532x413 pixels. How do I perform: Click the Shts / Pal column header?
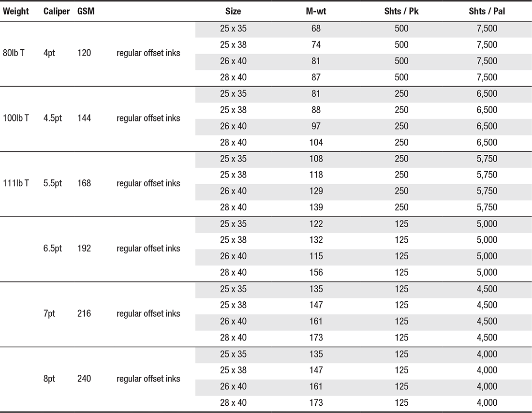pos(487,11)
